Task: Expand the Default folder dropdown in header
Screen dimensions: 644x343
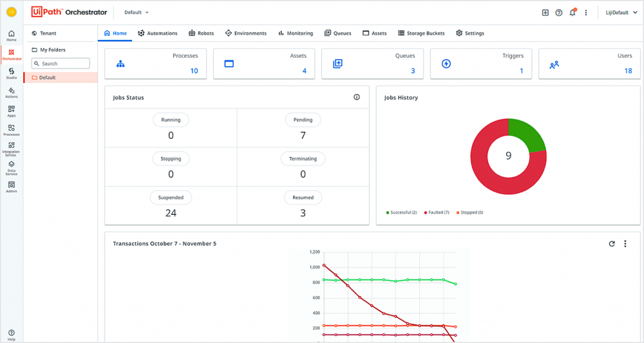Action: (x=136, y=13)
